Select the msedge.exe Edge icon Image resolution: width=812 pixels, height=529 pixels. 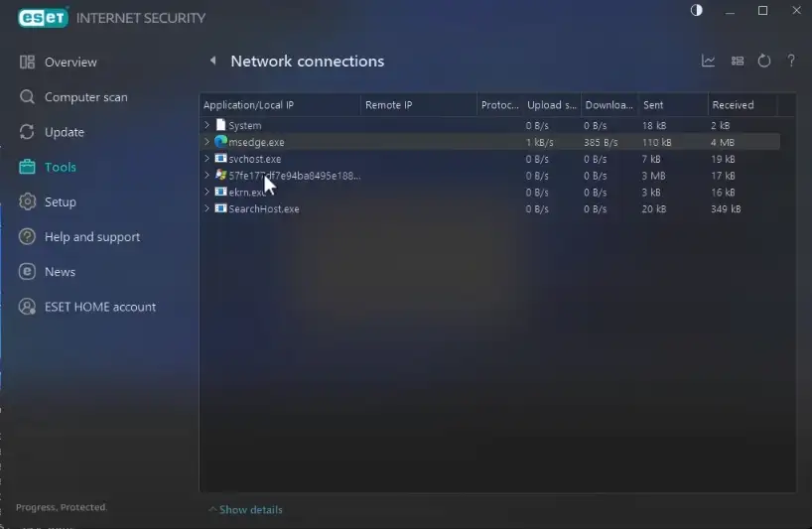pyautogui.click(x=220, y=142)
